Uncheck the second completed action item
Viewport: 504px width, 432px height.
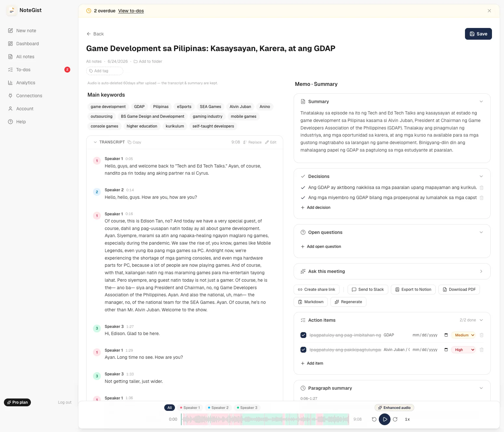click(x=303, y=350)
